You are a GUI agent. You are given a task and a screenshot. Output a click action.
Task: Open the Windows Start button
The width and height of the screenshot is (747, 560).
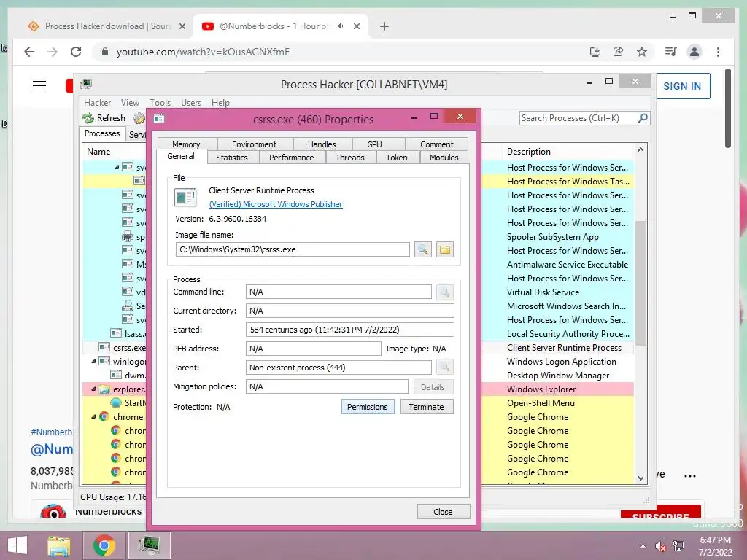click(18, 545)
